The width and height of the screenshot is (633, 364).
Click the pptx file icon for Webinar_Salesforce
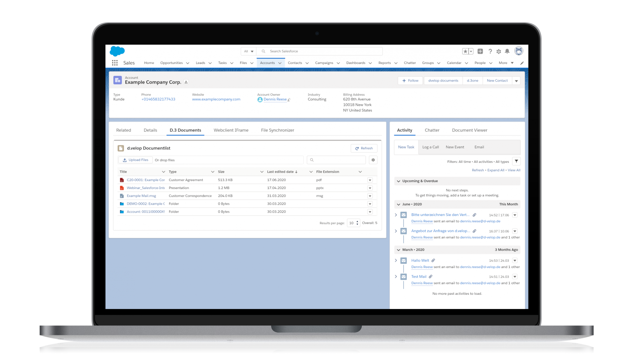(x=122, y=188)
